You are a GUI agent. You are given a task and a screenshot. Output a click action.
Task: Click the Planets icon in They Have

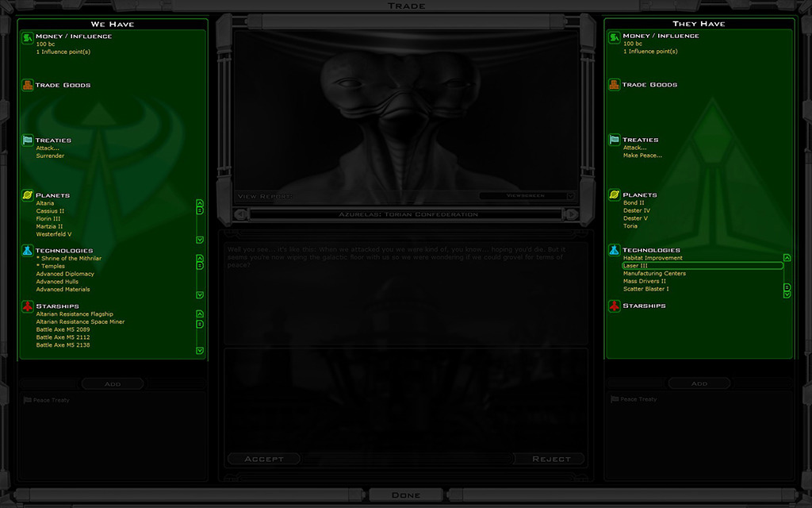click(615, 194)
